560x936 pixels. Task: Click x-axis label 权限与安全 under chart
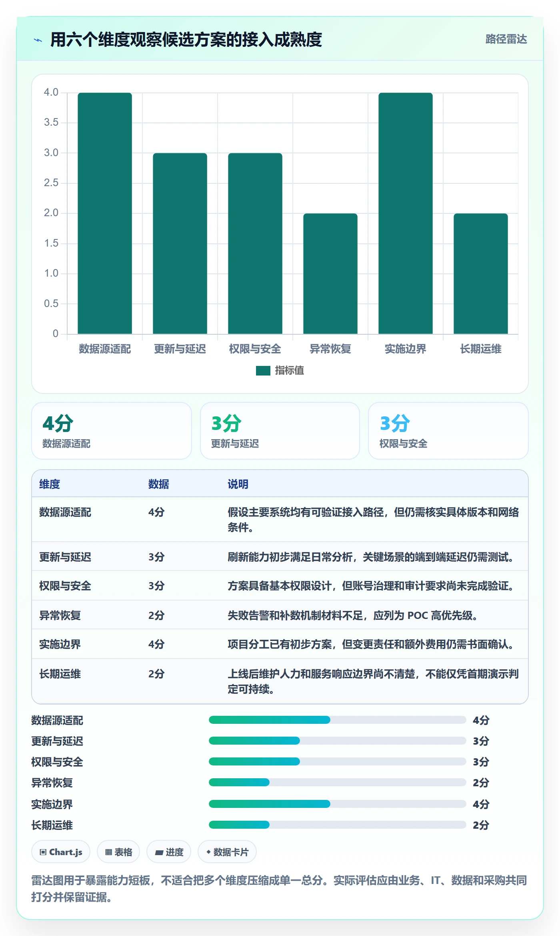255,349
